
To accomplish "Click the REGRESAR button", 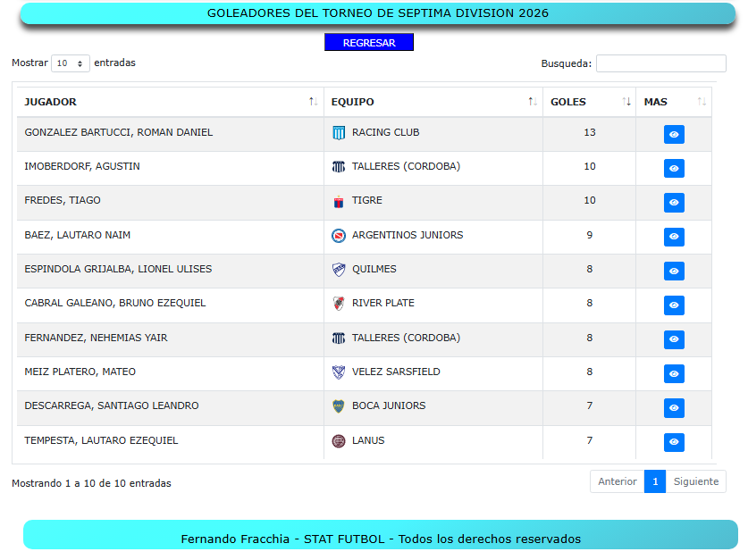I will [369, 42].
